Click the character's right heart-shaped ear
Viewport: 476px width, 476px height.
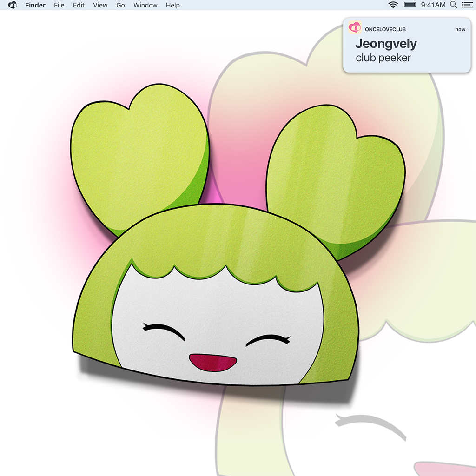pos(335,177)
